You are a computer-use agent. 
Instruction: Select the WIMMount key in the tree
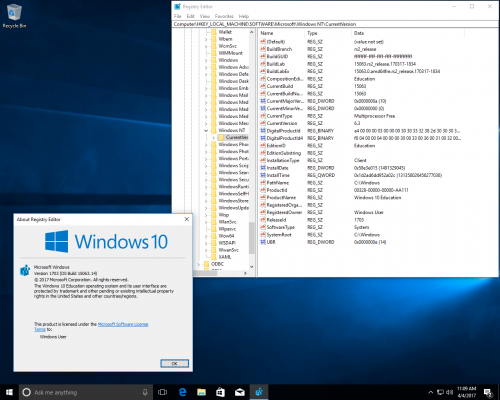pyautogui.click(x=231, y=53)
